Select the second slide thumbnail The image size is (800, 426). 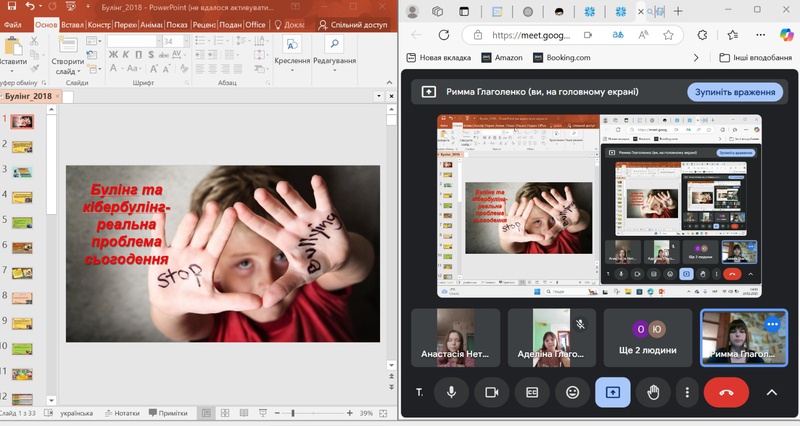coord(21,146)
